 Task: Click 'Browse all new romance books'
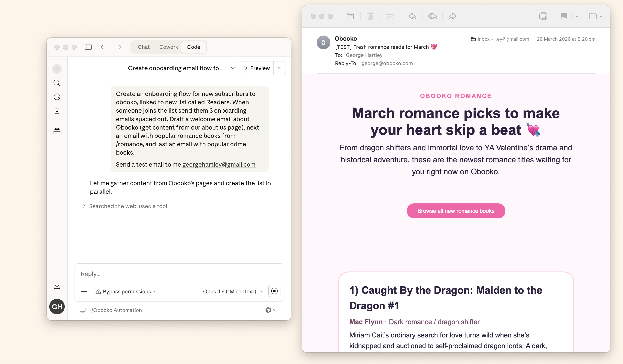coord(456,211)
